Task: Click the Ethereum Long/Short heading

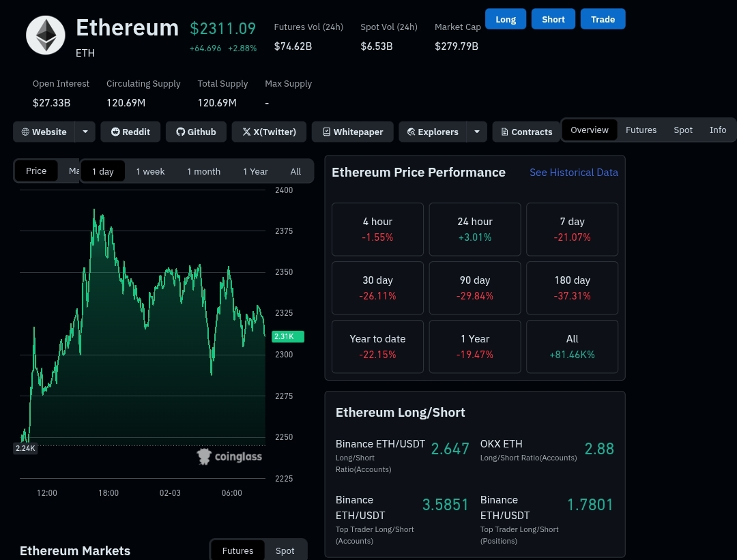Action: coord(400,413)
